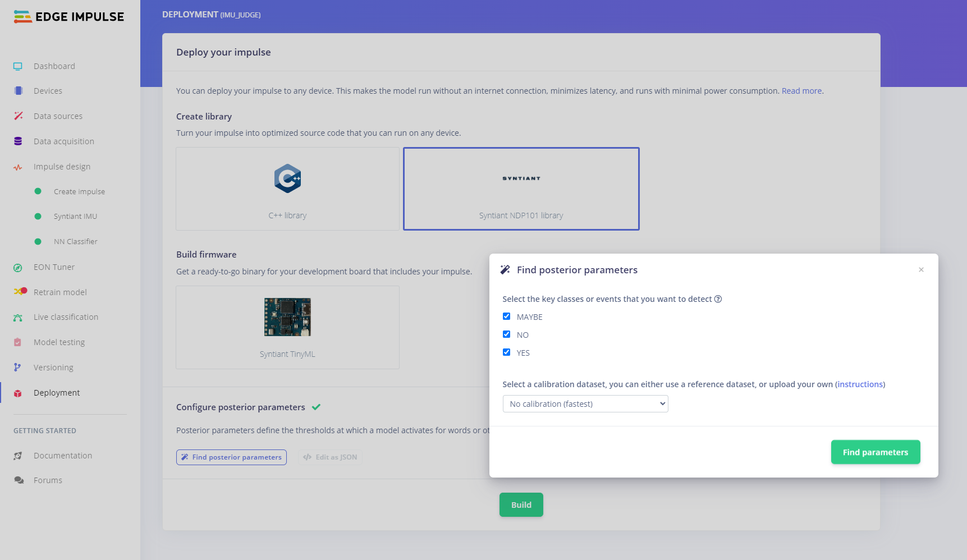Image resolution: width=967 pixels, height=560 pixels.
Task: Open Dashboard in the sidebar
Action: coord(54,66)
